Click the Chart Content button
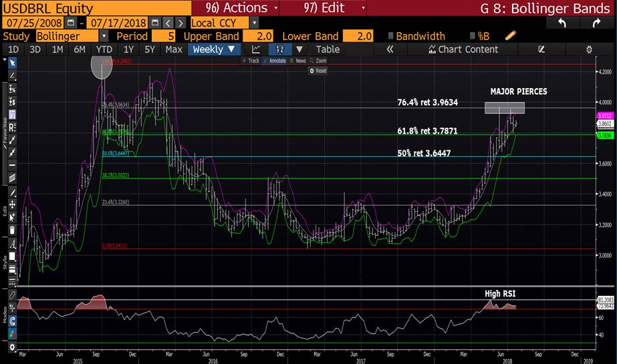The width and height of the screenshot is (617, 364). pyautogui.click(x=467, y=49)
